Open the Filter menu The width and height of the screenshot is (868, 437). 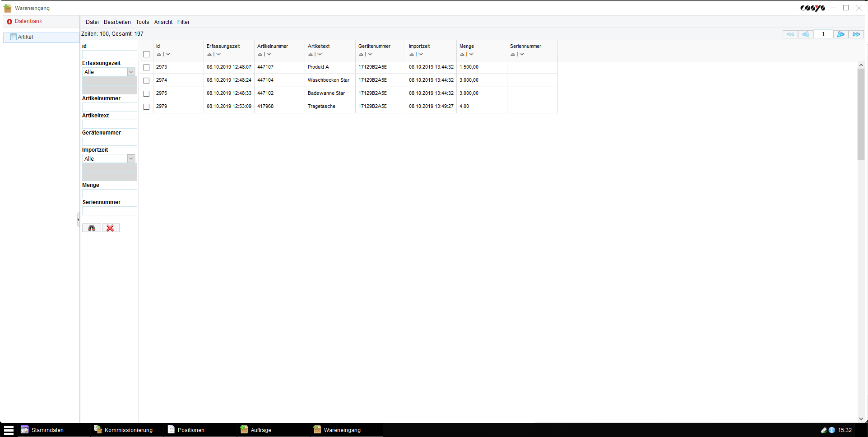click(x=183, y=22)
